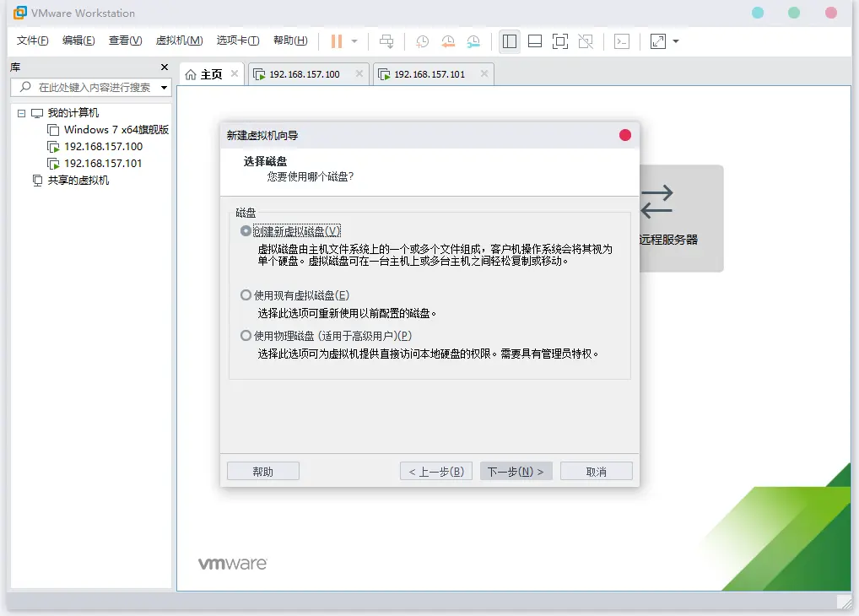Open the 帮助(H) menu
Image resolution: width=859 pixels, height=616 pixels.
[290, 41]
